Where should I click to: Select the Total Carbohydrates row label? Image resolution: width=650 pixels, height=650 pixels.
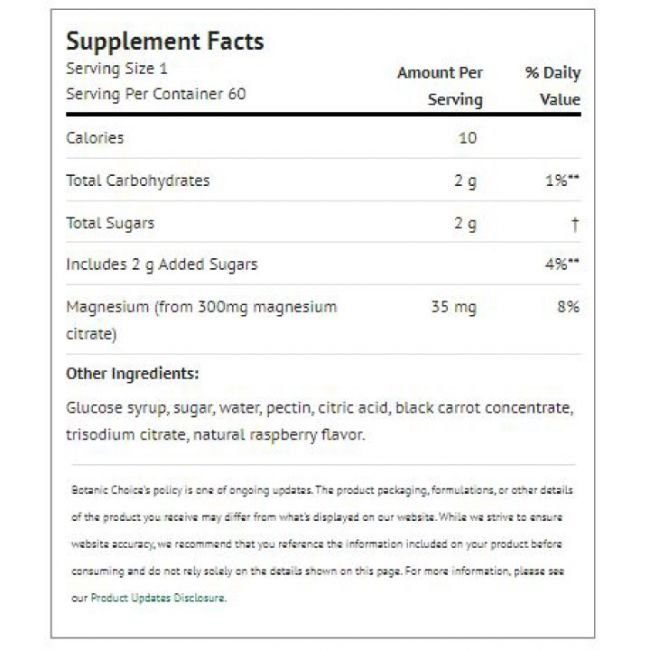(x=138, y=181)
